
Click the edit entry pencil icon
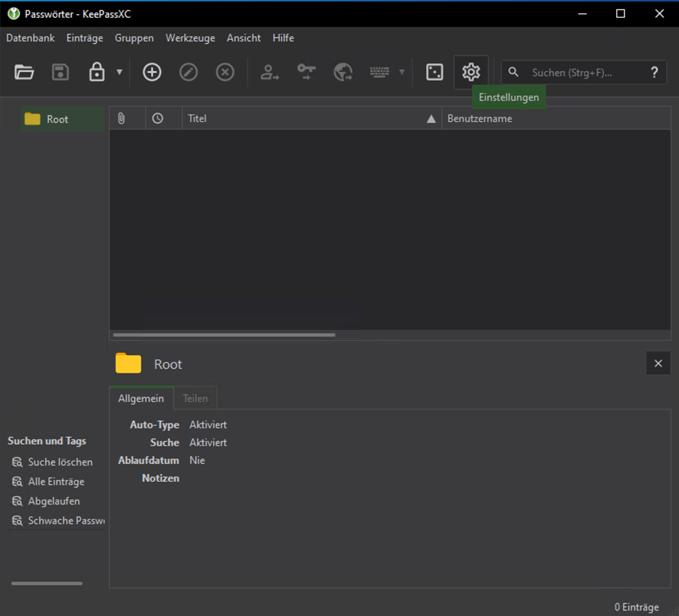pos(189,72)
